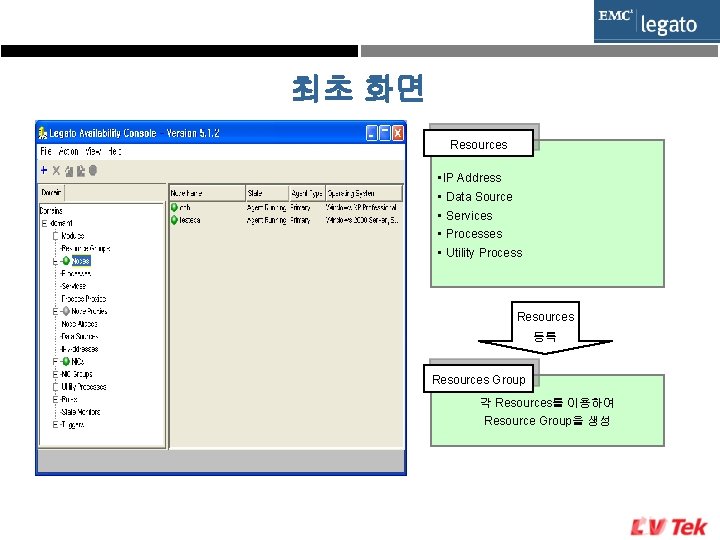This screenshot has height=540, width=720.
Task: Expand the Modules tree branch
Action: tap(56, 236)
